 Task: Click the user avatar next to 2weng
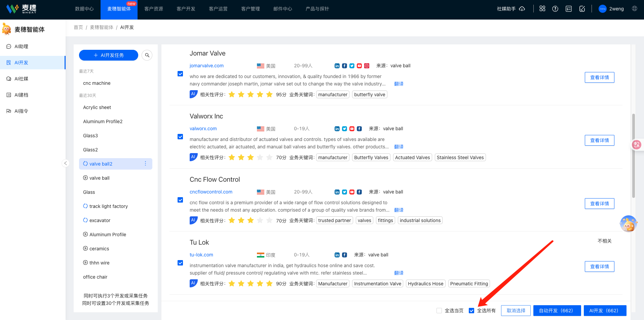coord(602,9)
